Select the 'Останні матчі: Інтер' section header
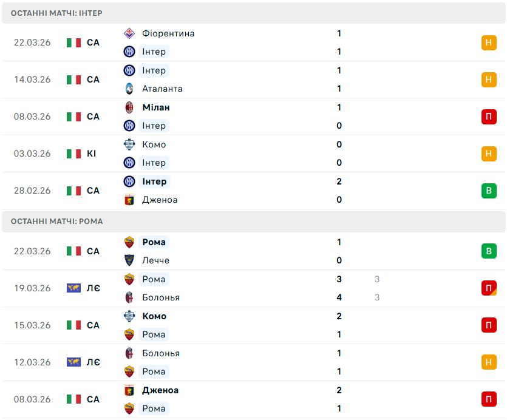 pyautogui.click(x=56, y=13)
